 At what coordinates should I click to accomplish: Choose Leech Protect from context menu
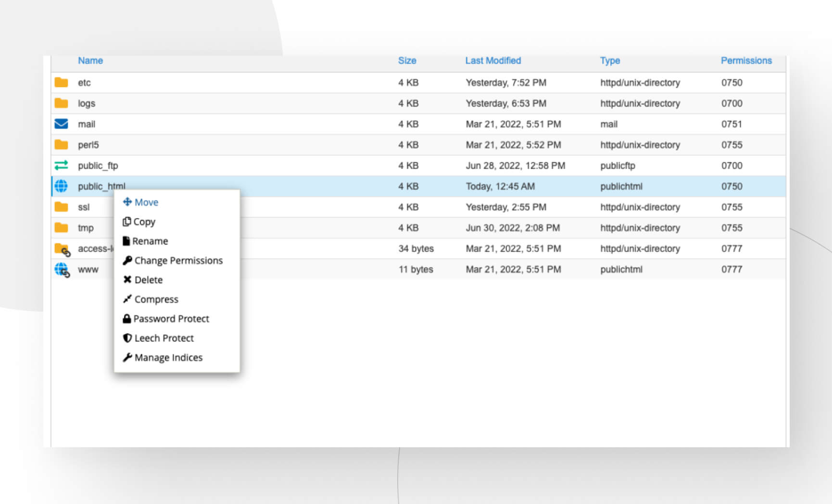tap(164, 338)
